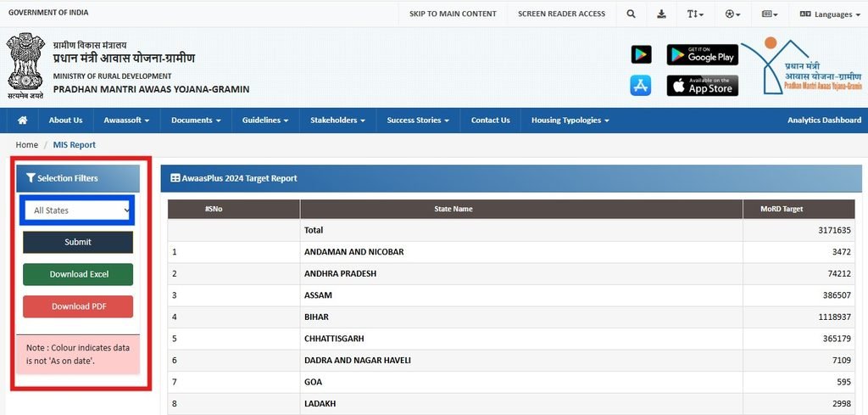
Task: Click the colour indicates data note
Action: coord(77,355)
